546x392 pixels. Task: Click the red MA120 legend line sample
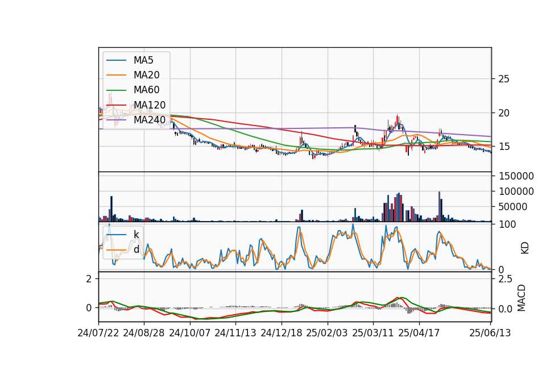(116, 105)
